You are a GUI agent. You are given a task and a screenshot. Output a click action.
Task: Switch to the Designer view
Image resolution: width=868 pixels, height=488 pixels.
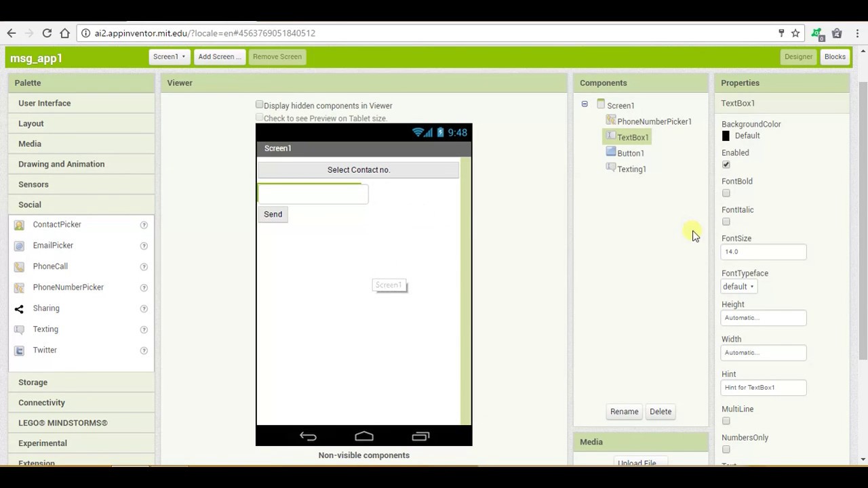(x=798, y=57)
